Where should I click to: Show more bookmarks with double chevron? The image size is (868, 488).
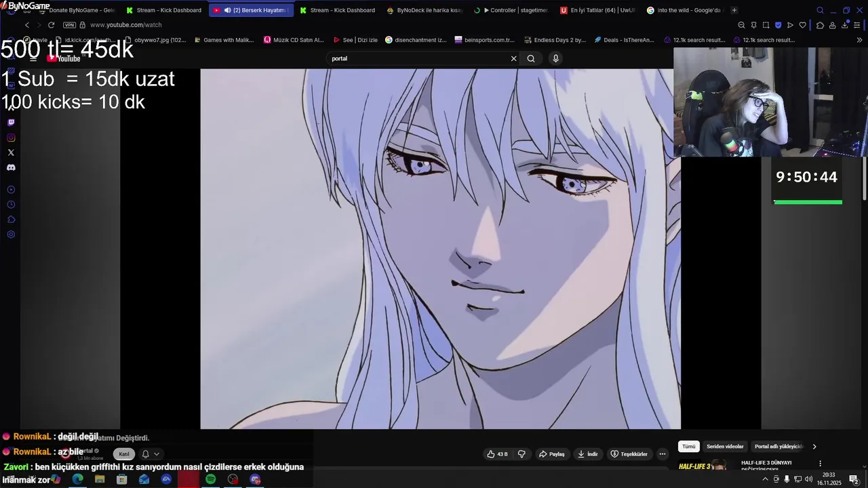pos(860,40)
